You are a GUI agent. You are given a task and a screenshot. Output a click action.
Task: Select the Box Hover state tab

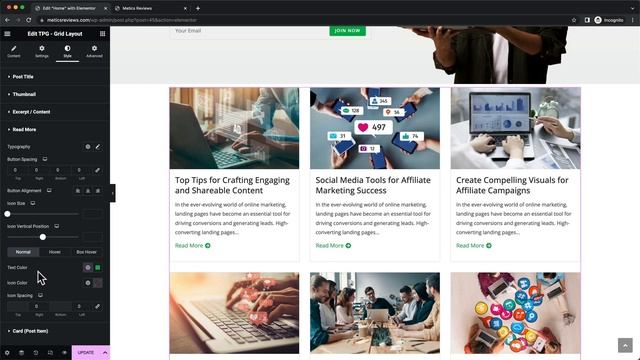click(87, 252)
